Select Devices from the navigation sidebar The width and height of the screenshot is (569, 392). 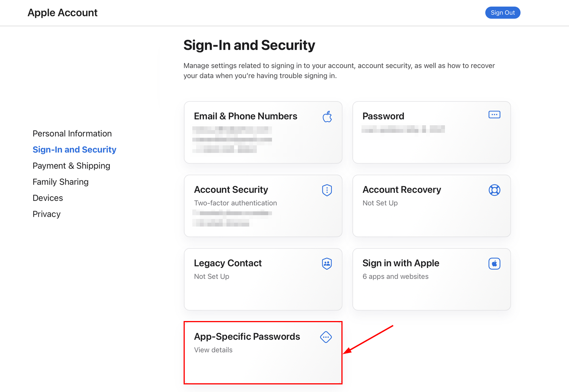click(x=48, y=198)
